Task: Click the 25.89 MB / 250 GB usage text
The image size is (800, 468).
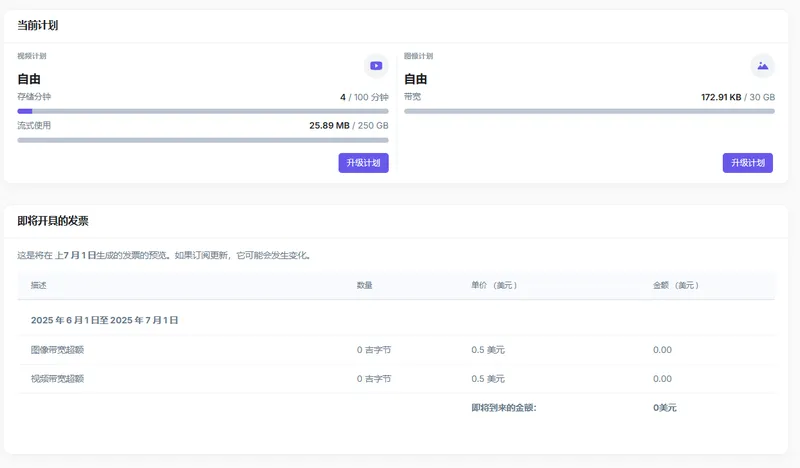Action: [x=348, y=126]
